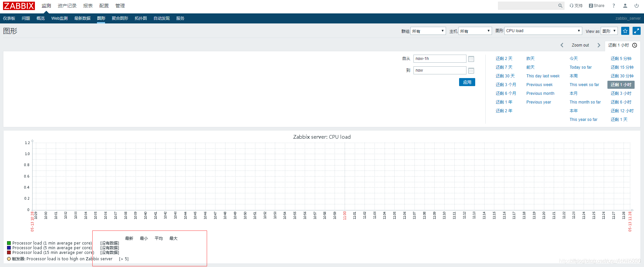Open the CPU load graph dropdown
The height and width of the screenshot is (267, 644).
click(543, 31)
